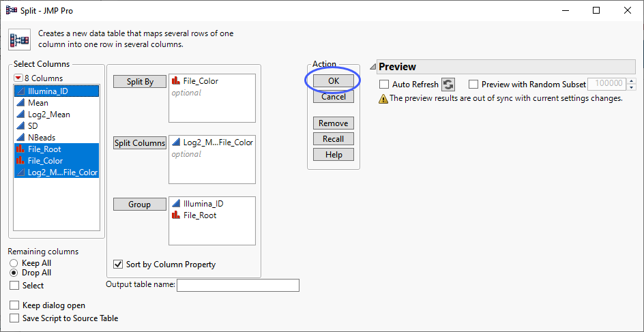Open the 8 Columns red triangle menu
This screenshot has height=332, width=644.
click(18, 78)
